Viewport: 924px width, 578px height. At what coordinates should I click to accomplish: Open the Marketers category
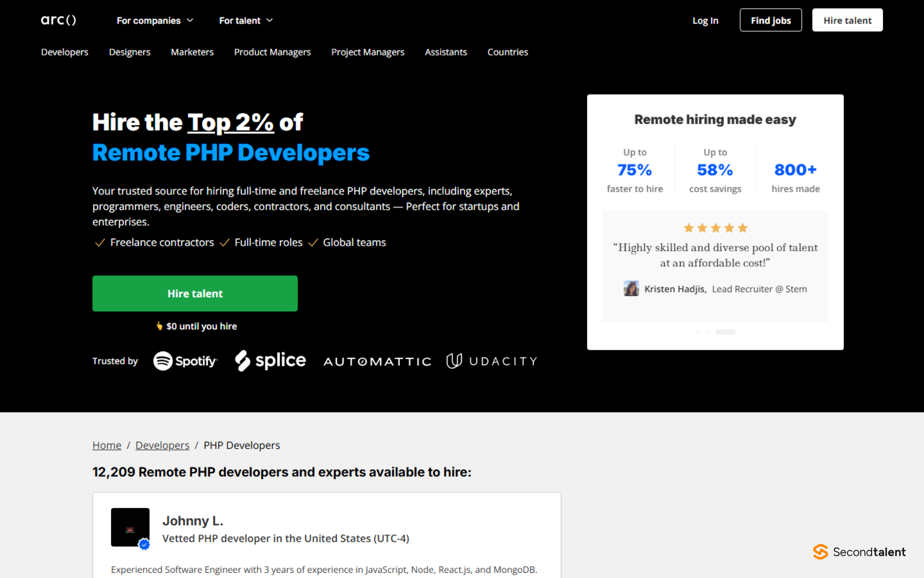point(192,52)
